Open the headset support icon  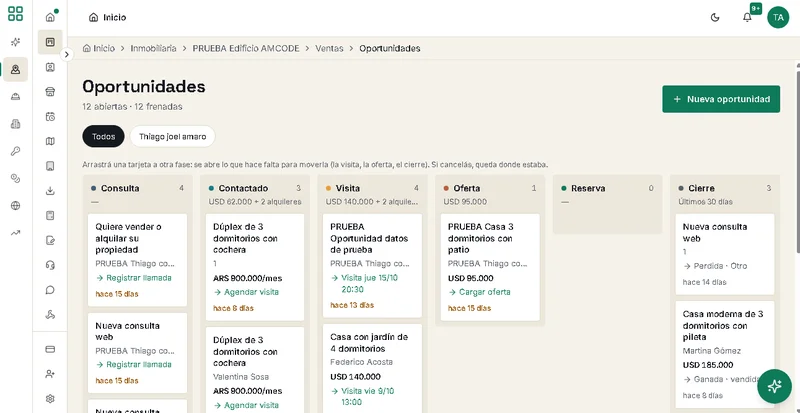(x=50, y=265)
